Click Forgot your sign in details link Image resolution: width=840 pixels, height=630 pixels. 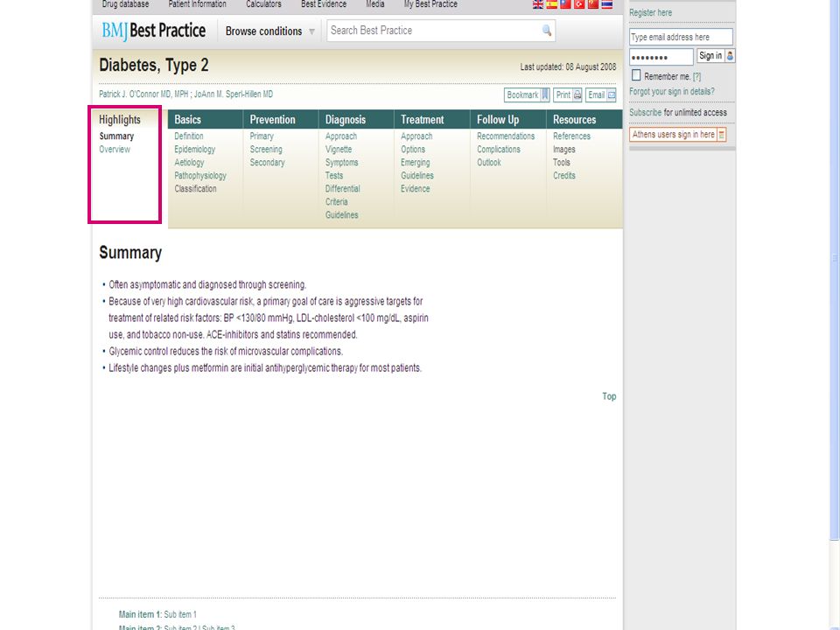pos(672,92)
